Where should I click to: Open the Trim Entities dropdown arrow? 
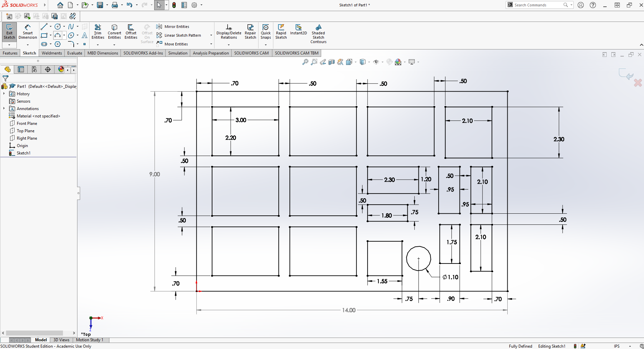point(98,45)
